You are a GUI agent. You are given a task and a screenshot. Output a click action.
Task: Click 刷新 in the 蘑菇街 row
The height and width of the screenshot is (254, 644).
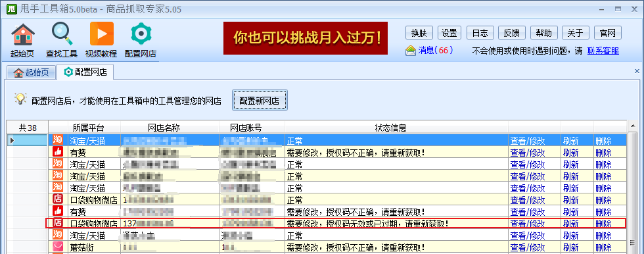pyautogui.click(x=571, y=248)
